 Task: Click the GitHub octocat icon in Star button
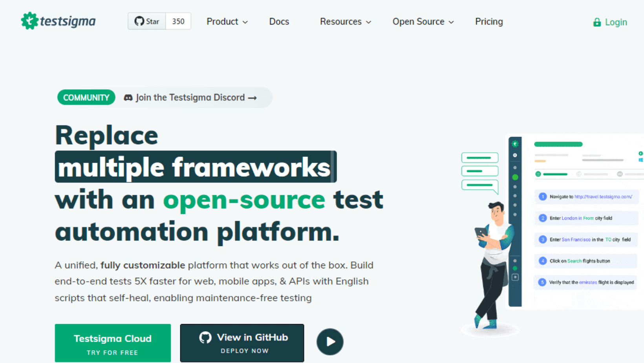(x=139, y=21)
